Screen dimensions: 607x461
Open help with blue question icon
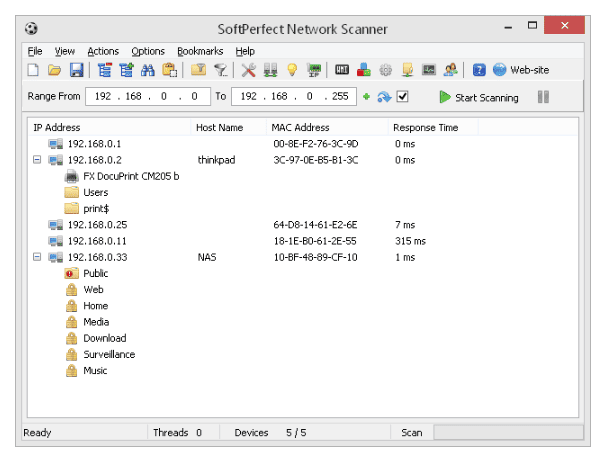[479, 70]
